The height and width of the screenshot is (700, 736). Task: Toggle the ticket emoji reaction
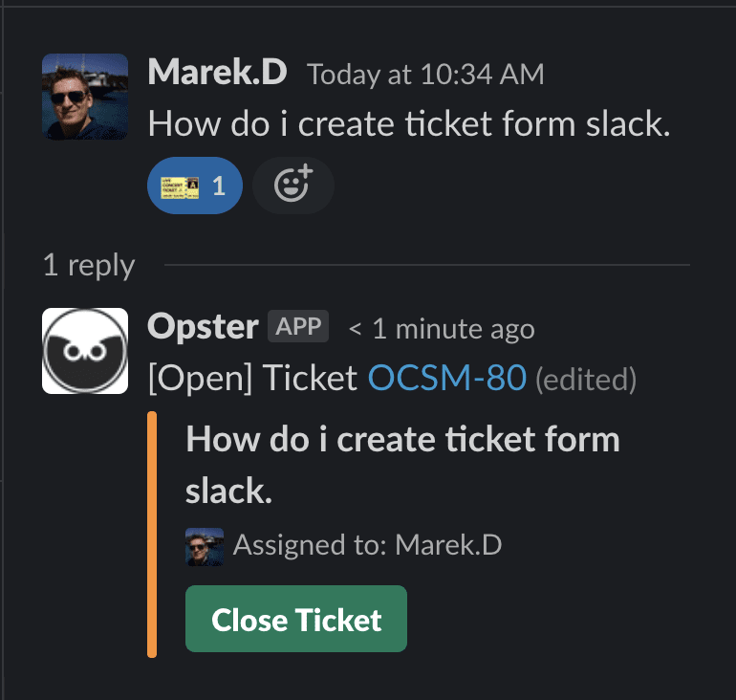tap(195, 186)
